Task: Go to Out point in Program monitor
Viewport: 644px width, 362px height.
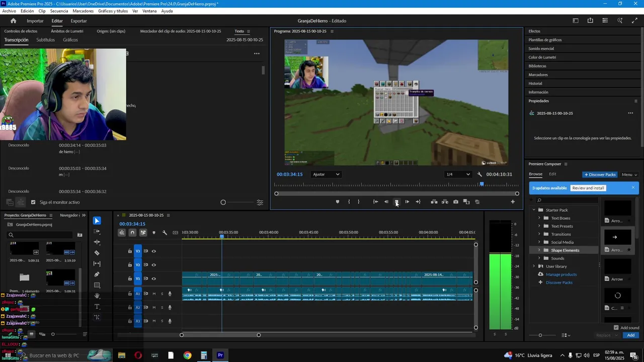Action: 418,202
